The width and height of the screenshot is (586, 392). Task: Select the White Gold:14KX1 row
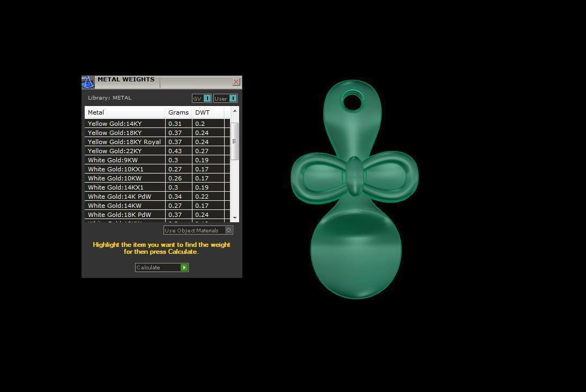[x=157, y=187]
